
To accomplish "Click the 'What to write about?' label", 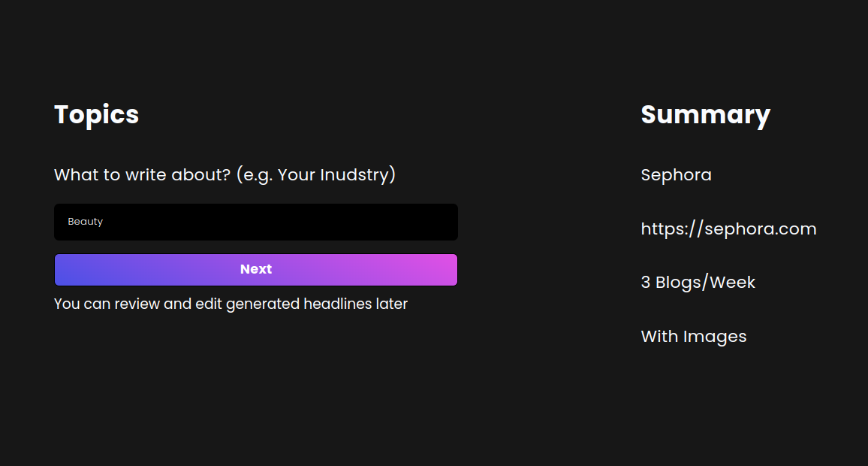I will (x=143, y=175).
